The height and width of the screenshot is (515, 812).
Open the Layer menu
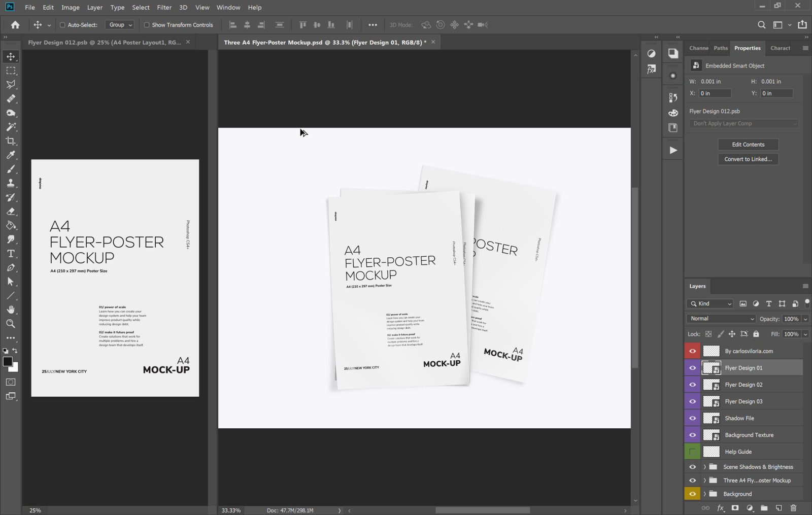95,8
